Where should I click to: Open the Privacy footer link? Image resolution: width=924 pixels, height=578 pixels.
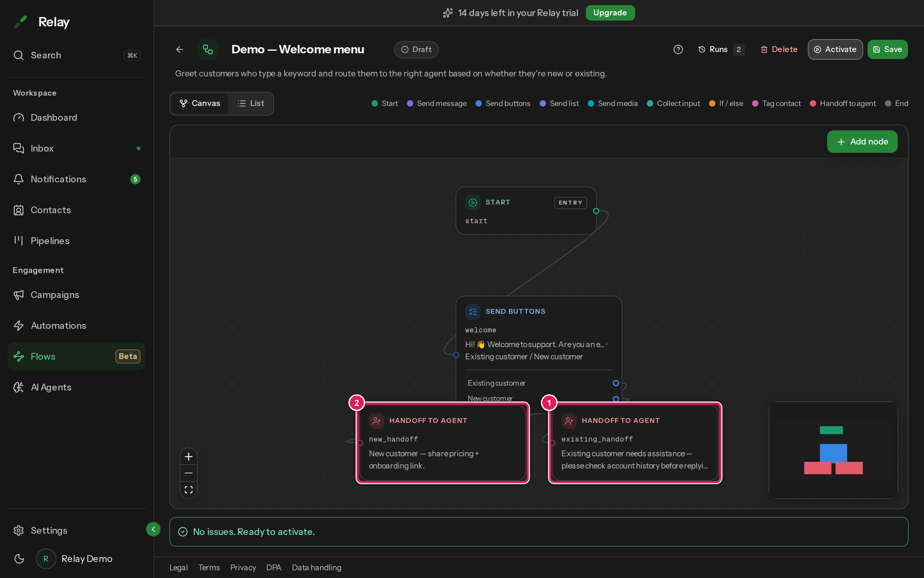coord(243,567)
